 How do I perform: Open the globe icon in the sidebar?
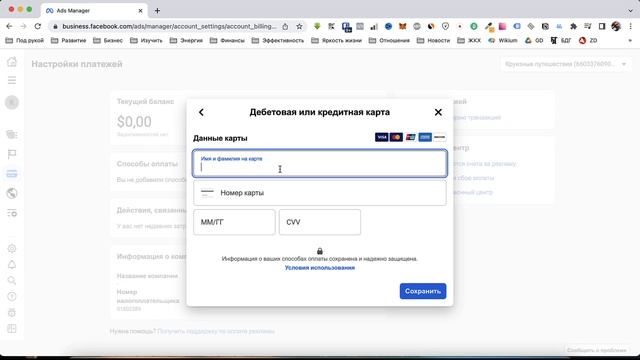pyautogui.click(x=12, y=193)
